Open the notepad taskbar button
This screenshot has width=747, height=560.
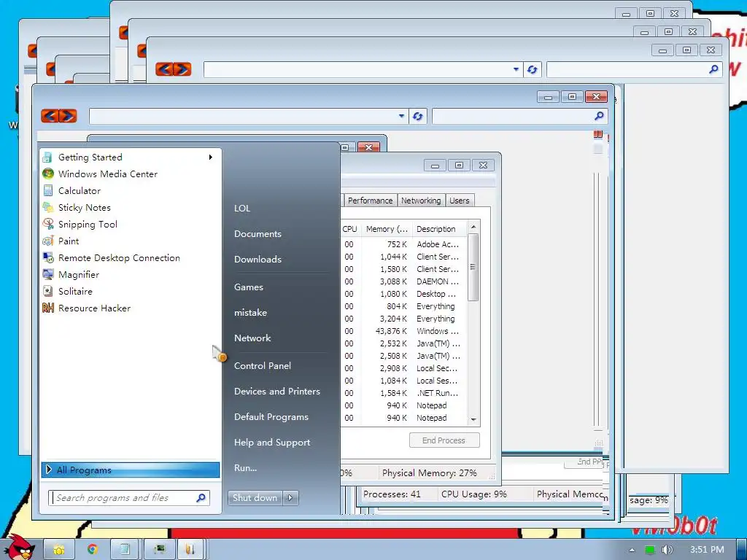(x=125, y=550)
